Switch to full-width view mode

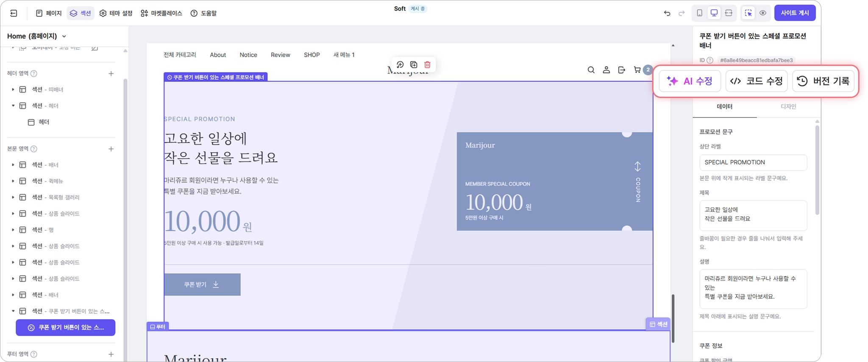(x=729, y=13)
